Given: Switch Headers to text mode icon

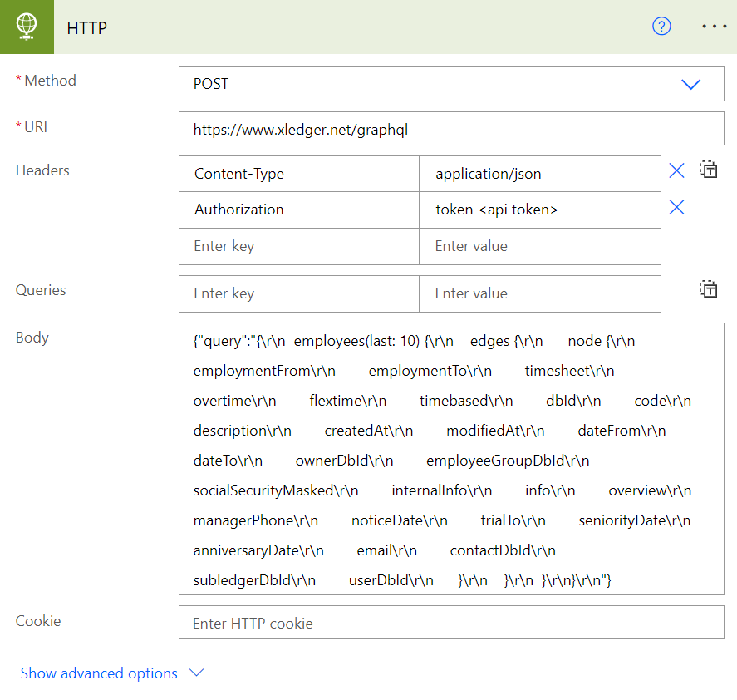Looking at the screenshot, I should click(708, 170).
